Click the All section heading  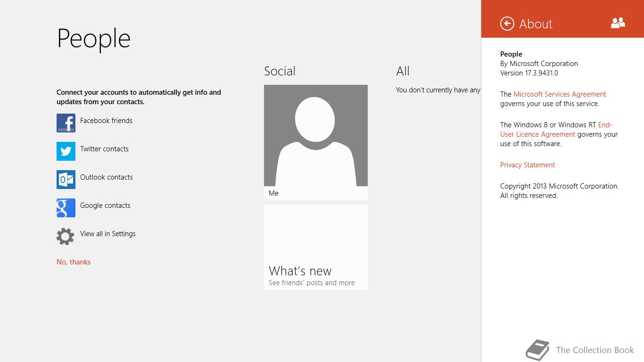[403, 71]
